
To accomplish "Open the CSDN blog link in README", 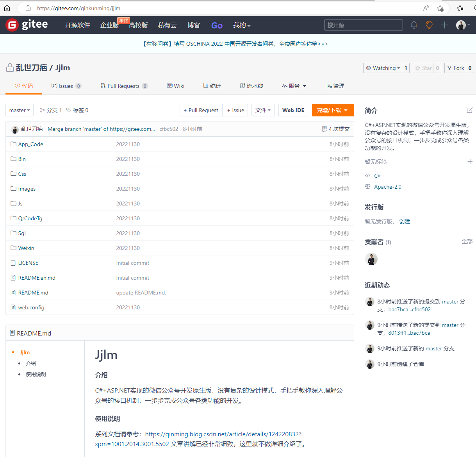I will pyautogui.click(x=225, y=434).
